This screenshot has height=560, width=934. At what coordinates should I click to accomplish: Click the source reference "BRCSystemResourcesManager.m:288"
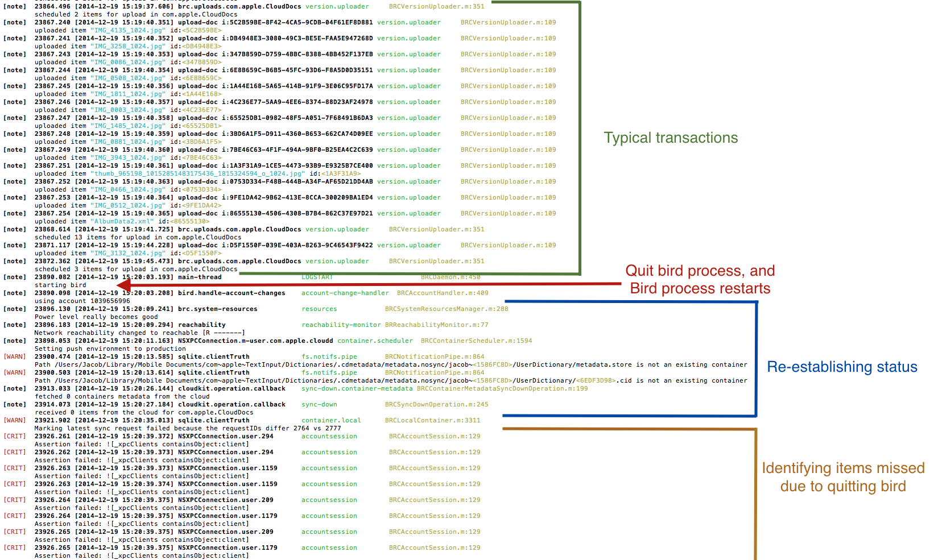click(447, 309)
